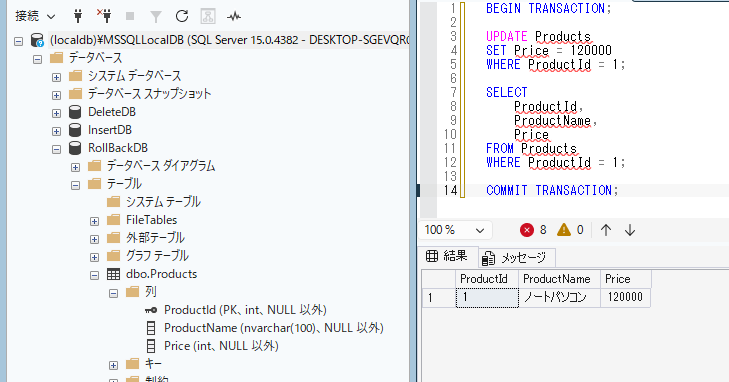Select the (localdb)¥MSSQLLocalDB server icon
Screen dimensions: 729x382
pos(37,40)
